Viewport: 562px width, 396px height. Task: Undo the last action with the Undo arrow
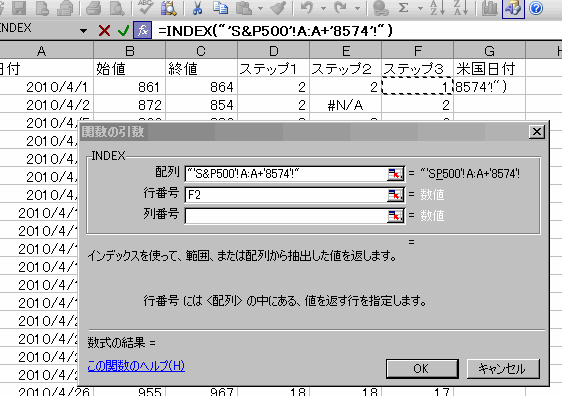point(307,8)
